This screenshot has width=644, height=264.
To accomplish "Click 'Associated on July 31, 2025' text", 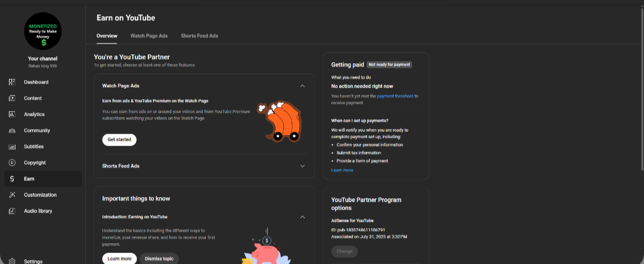I will 369,237.
